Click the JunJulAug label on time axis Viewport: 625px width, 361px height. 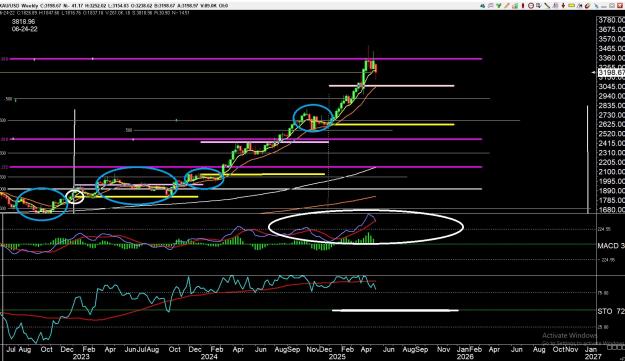[x=142, y=349]
